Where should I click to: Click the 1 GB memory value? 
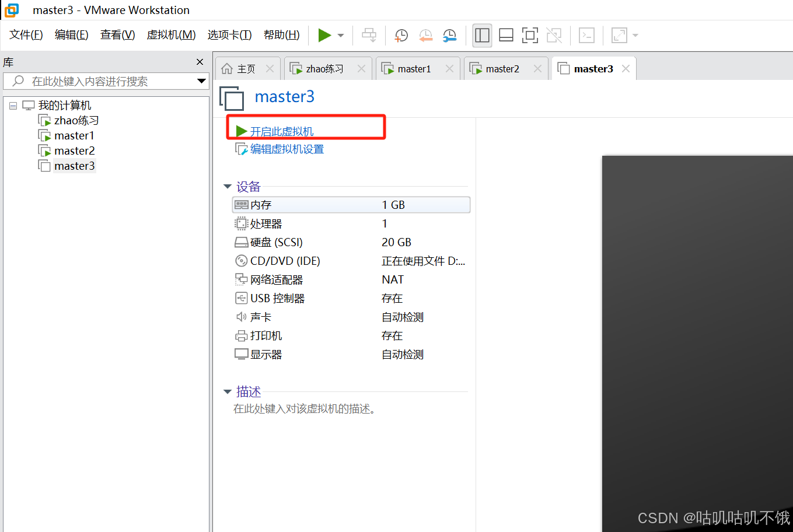393,205
